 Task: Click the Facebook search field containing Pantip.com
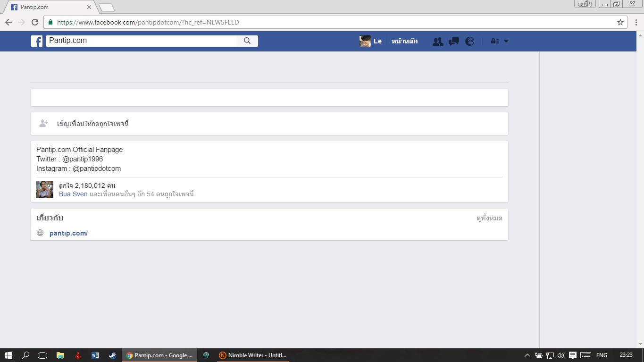tap(142, 41)
